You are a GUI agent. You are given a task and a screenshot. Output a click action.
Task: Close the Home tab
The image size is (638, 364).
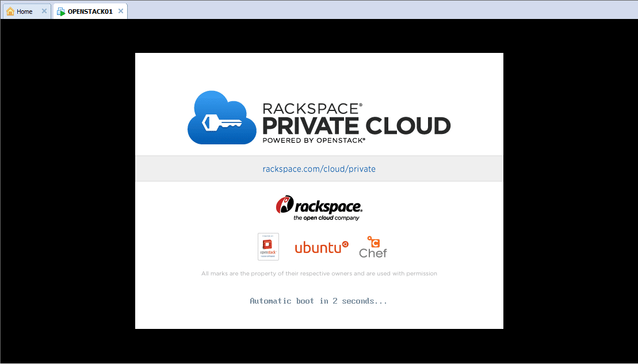tap(44, 11)
